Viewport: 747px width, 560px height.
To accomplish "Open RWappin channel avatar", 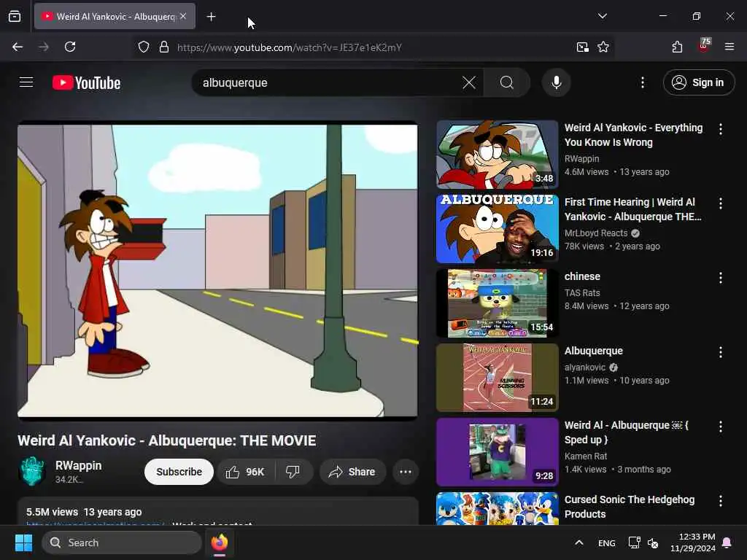I will coord(32,471).
